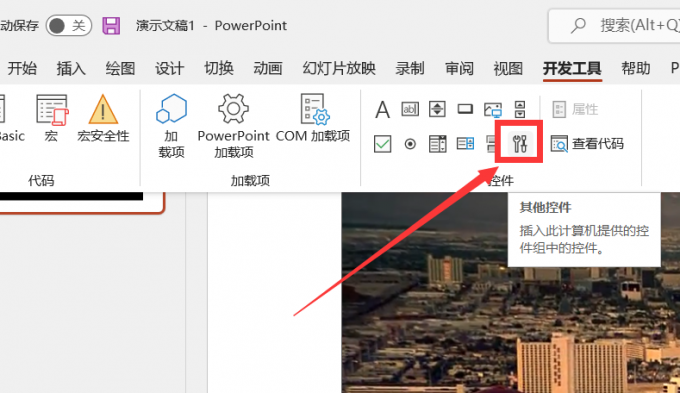This screenshot has width=680, height=393.
Task: Open the 切换 transitions tab
Action: click(219, 68)
